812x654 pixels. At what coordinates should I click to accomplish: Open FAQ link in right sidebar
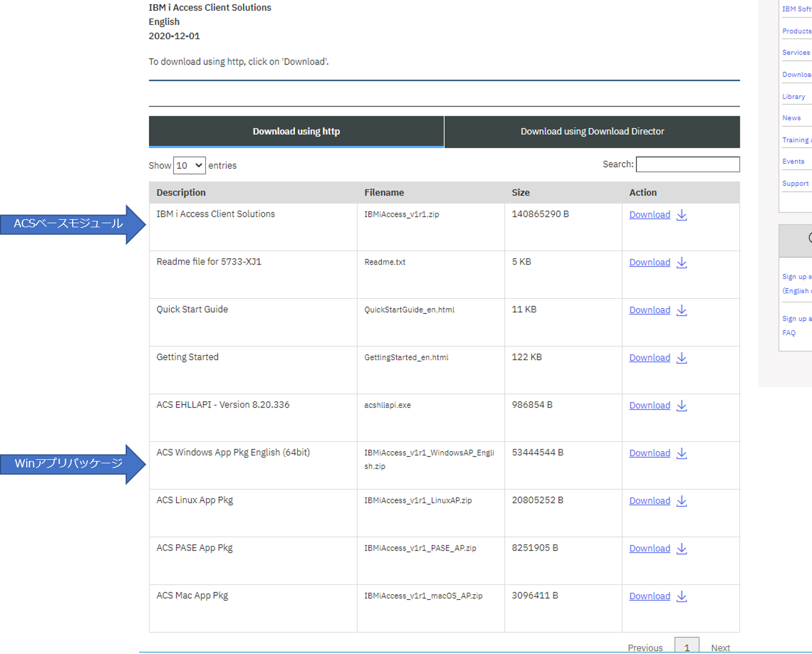(789, 333)
